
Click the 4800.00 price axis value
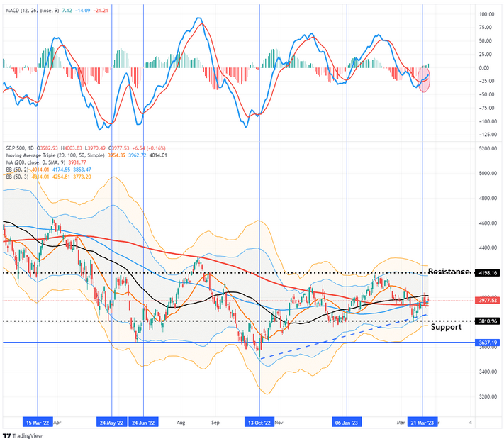tap(488, 198)
